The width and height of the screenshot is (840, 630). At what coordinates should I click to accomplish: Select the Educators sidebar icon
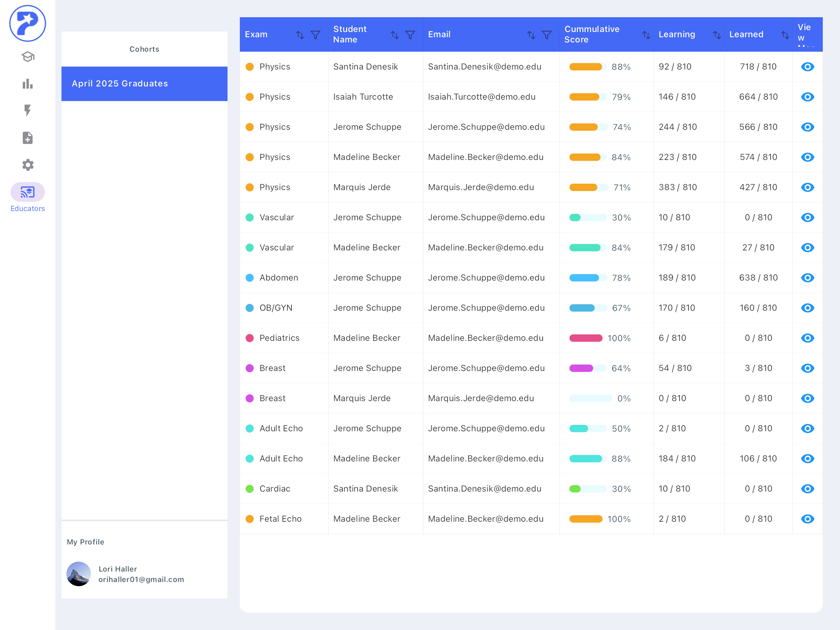pyautogui.click(x=27, y=192)
